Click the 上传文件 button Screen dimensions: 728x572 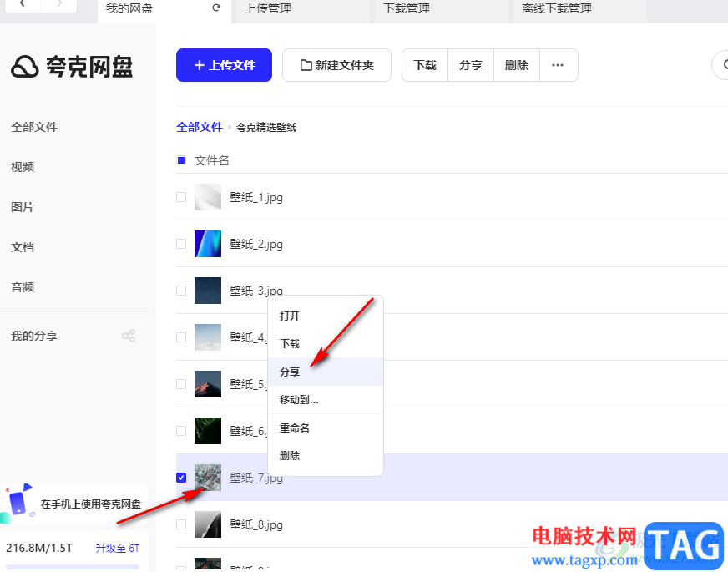(x=224, y=65)
